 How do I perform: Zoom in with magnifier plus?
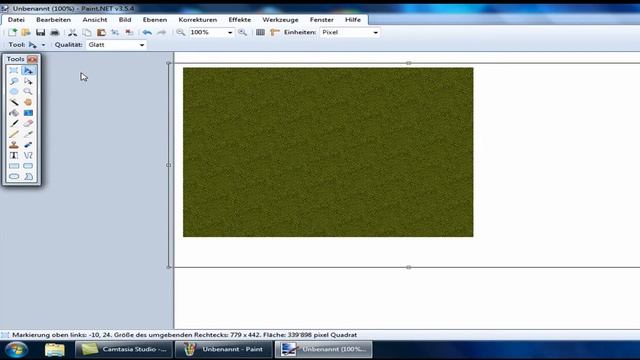[242, 32]
